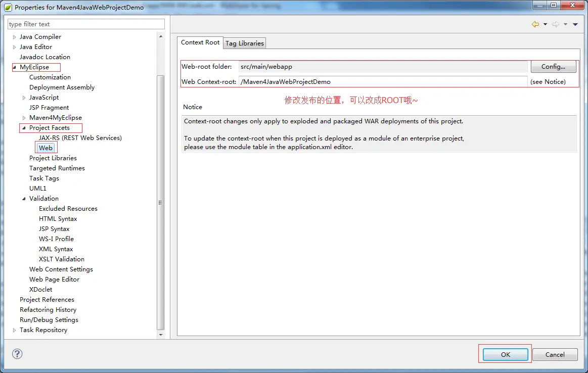This screenshot has height=373, width=588.
Task: Open Web Content Settings page
Action: click(61, 269)
